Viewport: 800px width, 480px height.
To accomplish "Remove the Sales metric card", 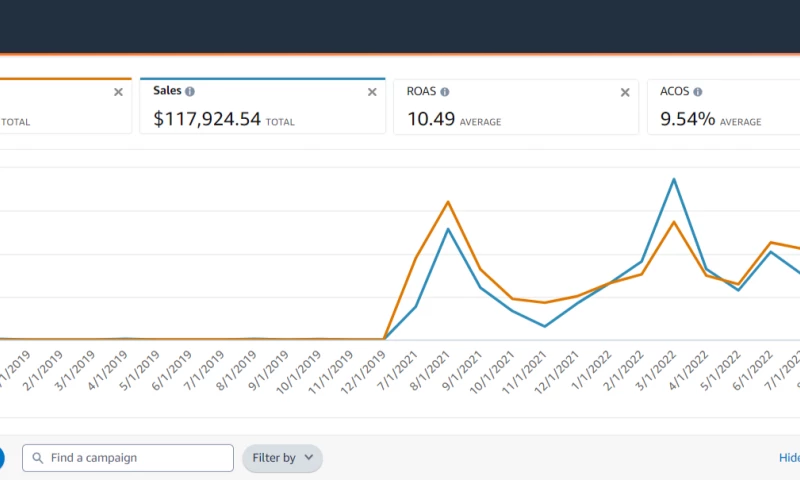I will (x=372, y=92).
